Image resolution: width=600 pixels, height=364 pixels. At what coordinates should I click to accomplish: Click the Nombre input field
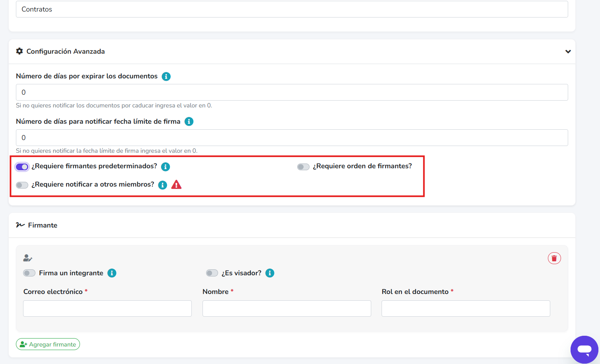(286, 308)
